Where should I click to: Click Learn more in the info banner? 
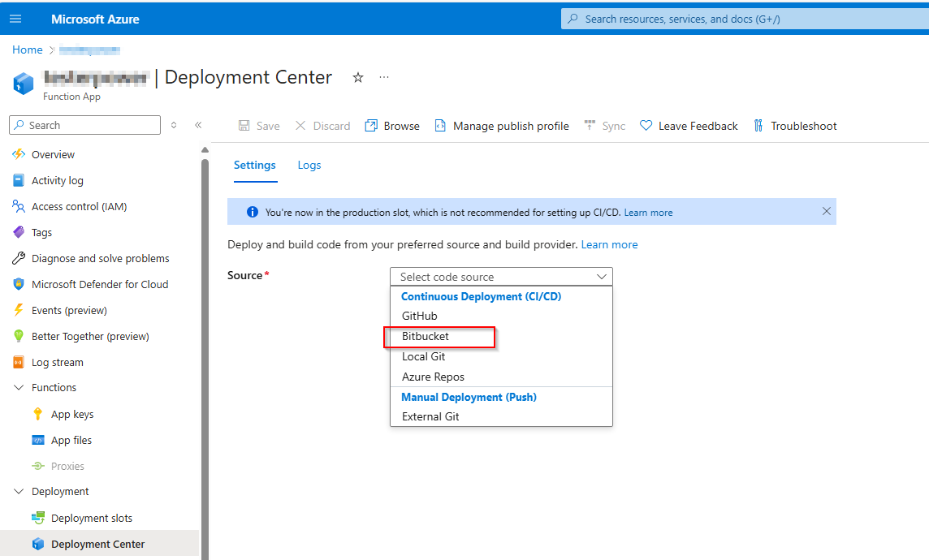point(648,213)
